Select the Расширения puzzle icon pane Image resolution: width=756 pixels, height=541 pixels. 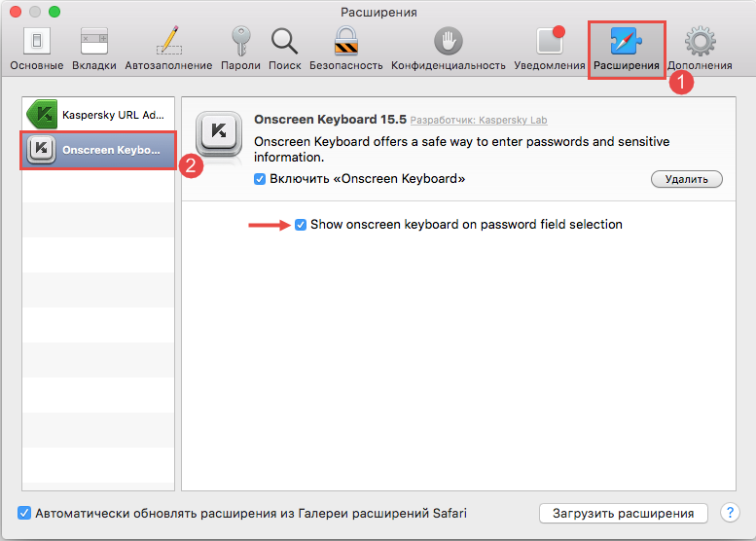coord(626,50)
